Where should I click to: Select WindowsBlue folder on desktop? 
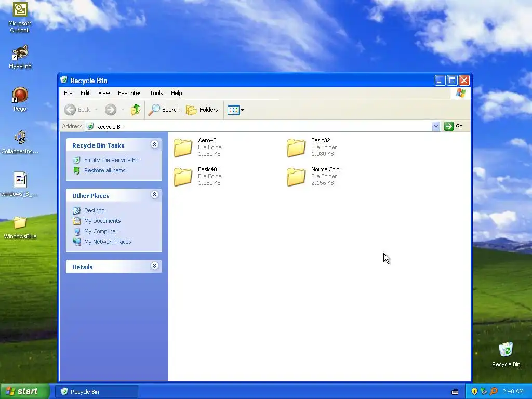click(20, 228)
